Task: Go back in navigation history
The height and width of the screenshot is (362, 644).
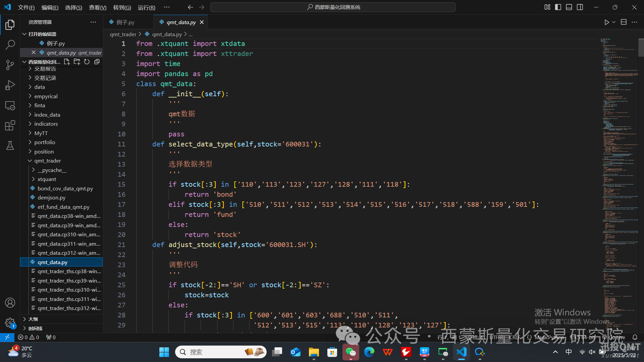Action: pyautogui.click(x=191, y=7)
